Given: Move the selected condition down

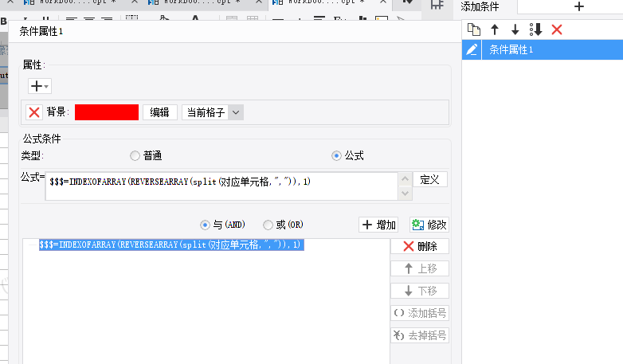Looking at the screenshot, I should (515, 29).
